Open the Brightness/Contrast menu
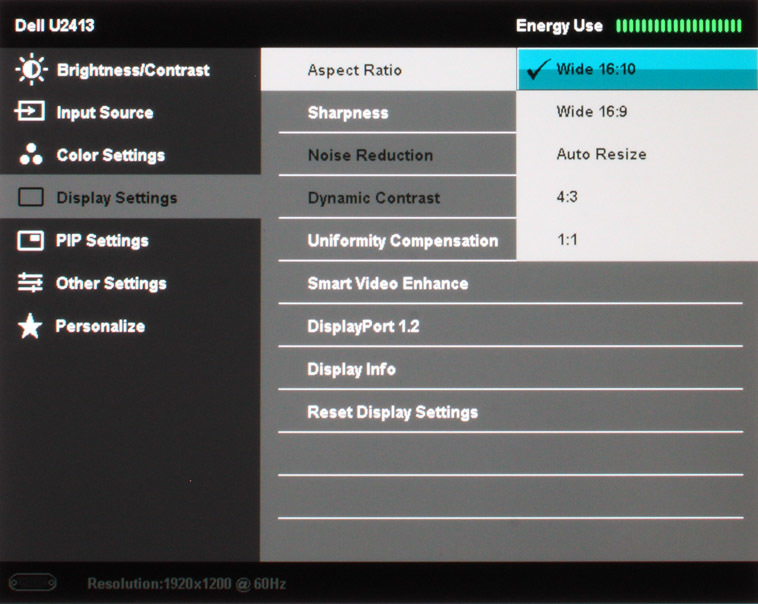758x604 pixels. pos(131,70)
